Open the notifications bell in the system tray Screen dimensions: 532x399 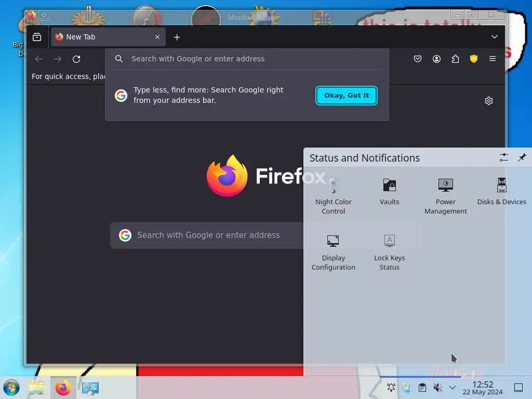tap(391, 388)
